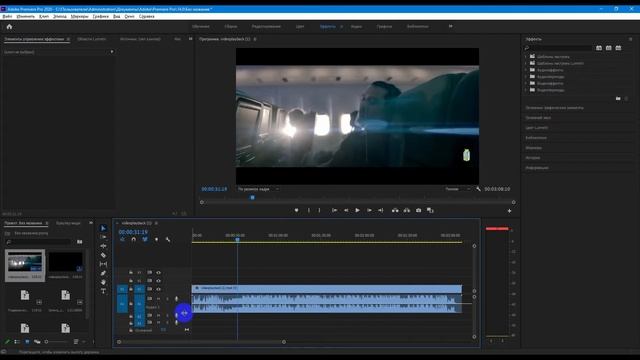Select the Selection arrow tool
Viewport: 640px width, 360px height.
(103, 228)
